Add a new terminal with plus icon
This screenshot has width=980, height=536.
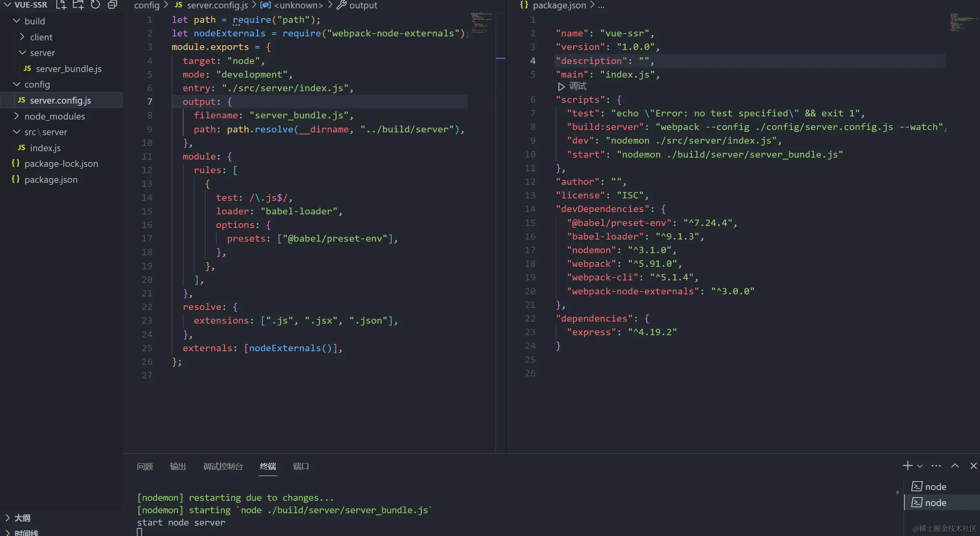click(907, 466)
